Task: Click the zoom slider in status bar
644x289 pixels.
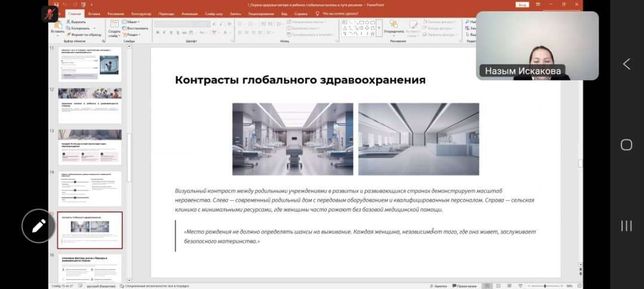Action: 544,286
